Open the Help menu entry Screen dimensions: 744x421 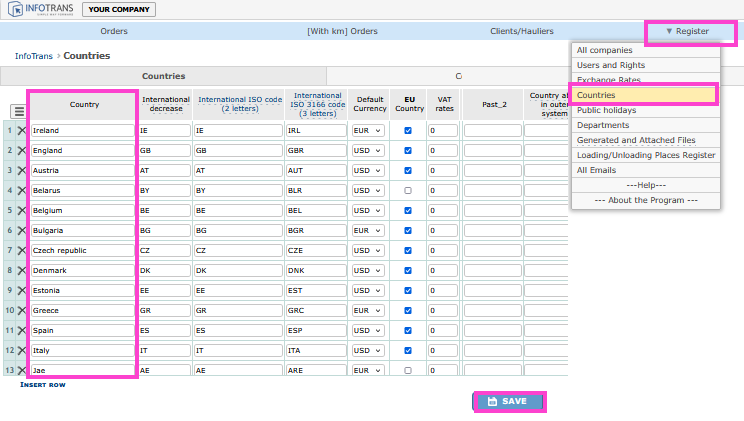pyautogui.click(x=646, y=185)
